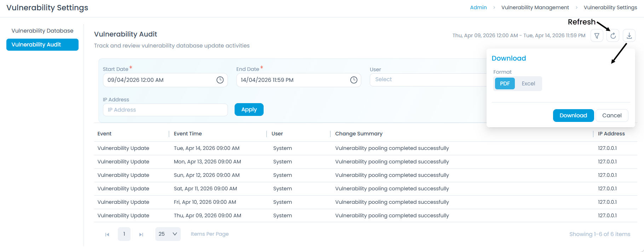Refresh the Vulnerability Audit list
Image resolution: width=644 pixels, height=252 pixels.
click(613, 35)
